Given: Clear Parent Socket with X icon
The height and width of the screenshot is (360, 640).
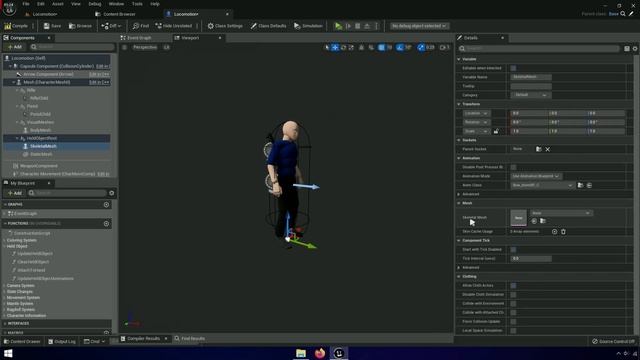Looking at the screenshot, I should pyautogui.click(x=548, y=149).
